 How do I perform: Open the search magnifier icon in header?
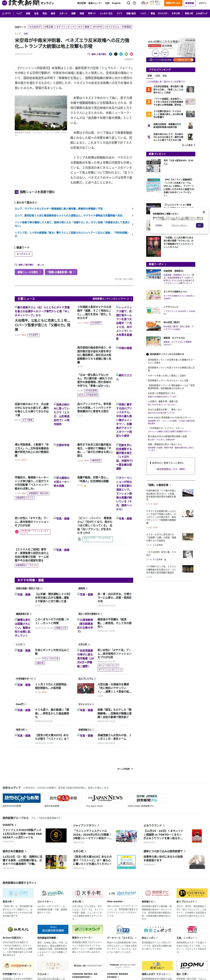point(128,3)
